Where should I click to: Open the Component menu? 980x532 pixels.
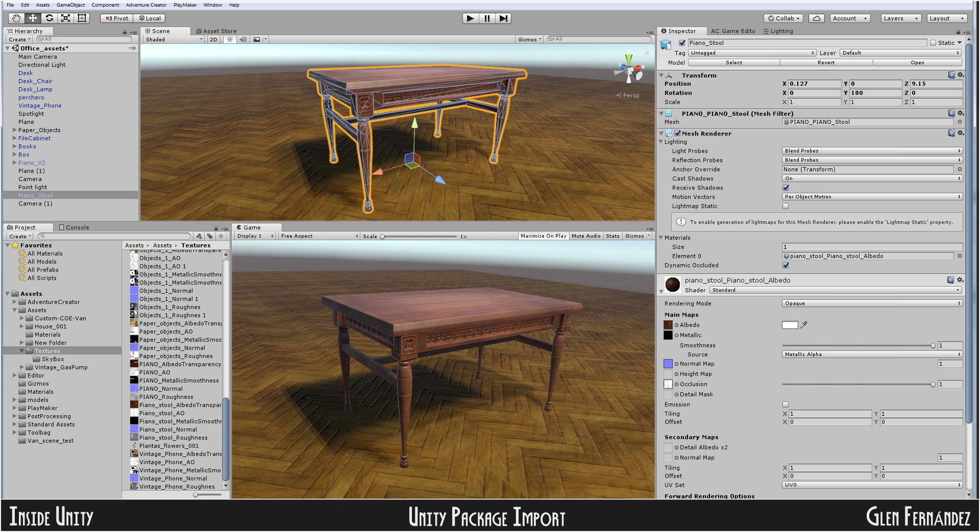[x=105, y=5]
